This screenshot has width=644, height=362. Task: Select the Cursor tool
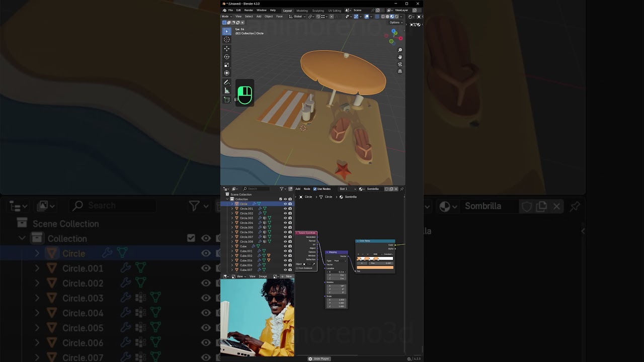click(x=226, y=39)
